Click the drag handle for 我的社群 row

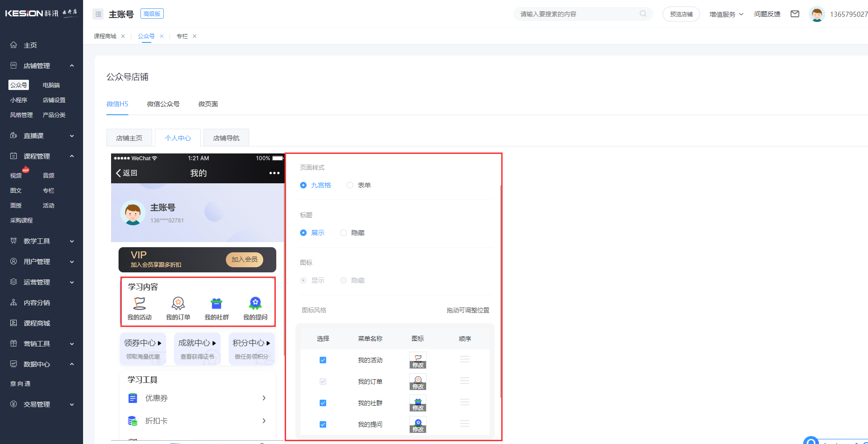point(464,402)
